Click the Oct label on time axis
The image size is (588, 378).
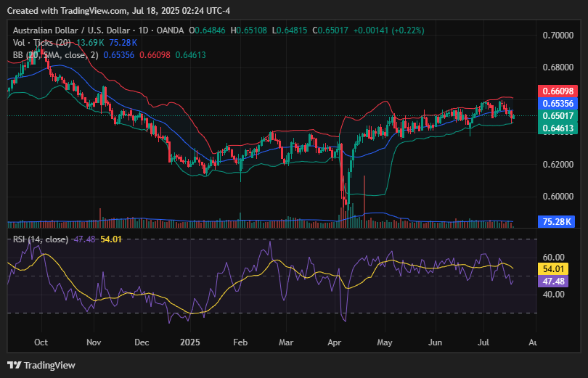click(41, 342)
